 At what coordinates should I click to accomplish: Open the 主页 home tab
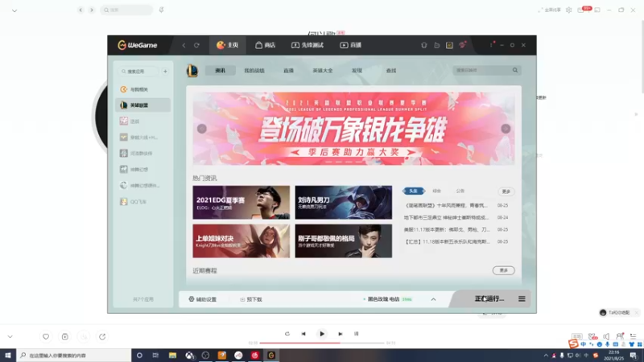(228, 45)
